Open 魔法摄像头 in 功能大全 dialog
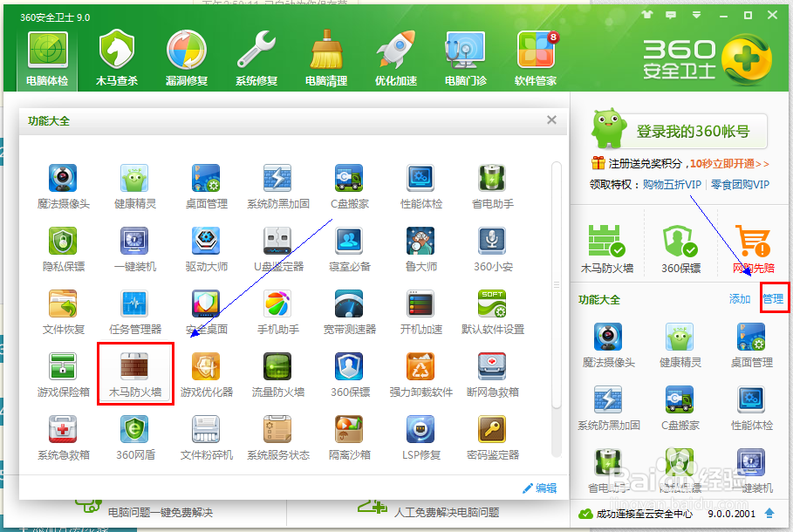Viewport: 793px width, 532px height. [x=63, y=187]
